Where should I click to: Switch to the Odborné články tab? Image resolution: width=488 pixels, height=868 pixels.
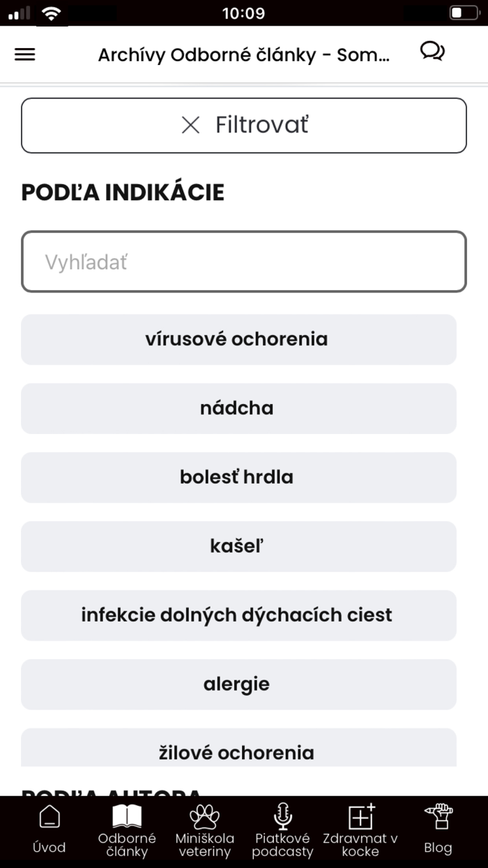tap(126, 830)
